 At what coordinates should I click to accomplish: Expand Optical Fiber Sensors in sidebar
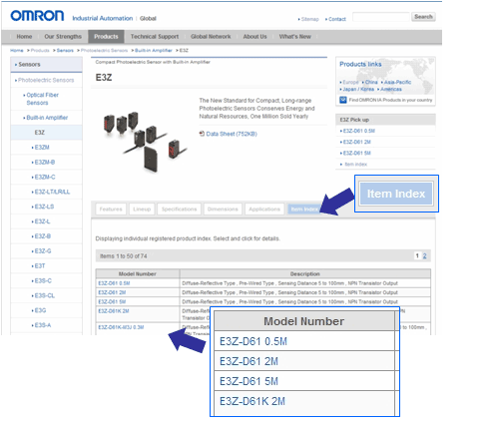pos(42,99)
